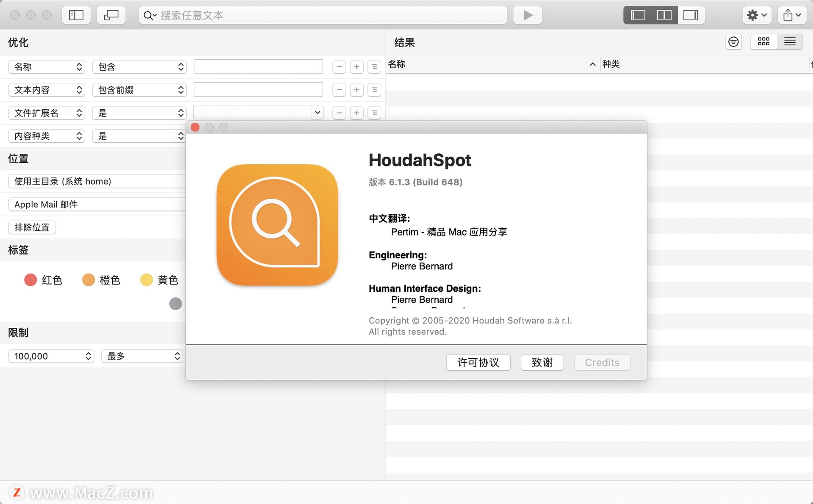Open the search magnifier options menu
813x504 pixels.
pos(150,16)
